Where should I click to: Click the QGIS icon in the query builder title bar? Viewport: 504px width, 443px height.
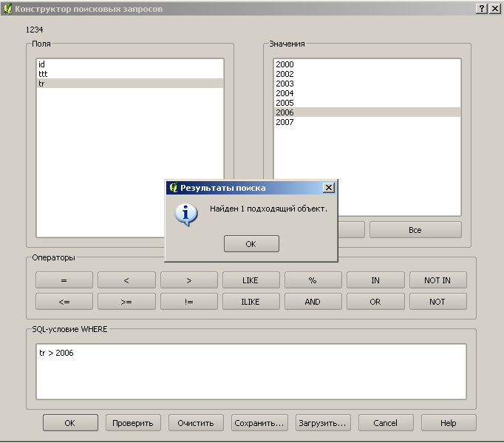click(7, 9)
